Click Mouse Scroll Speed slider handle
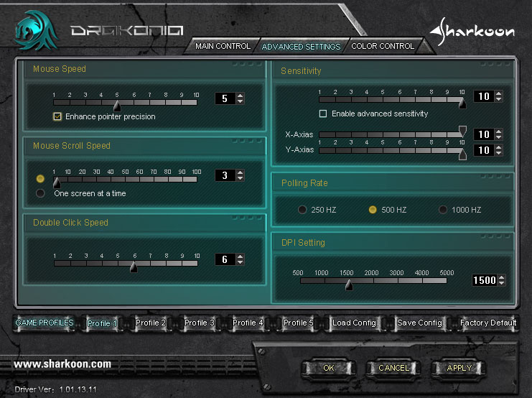 tap(57, 182)
